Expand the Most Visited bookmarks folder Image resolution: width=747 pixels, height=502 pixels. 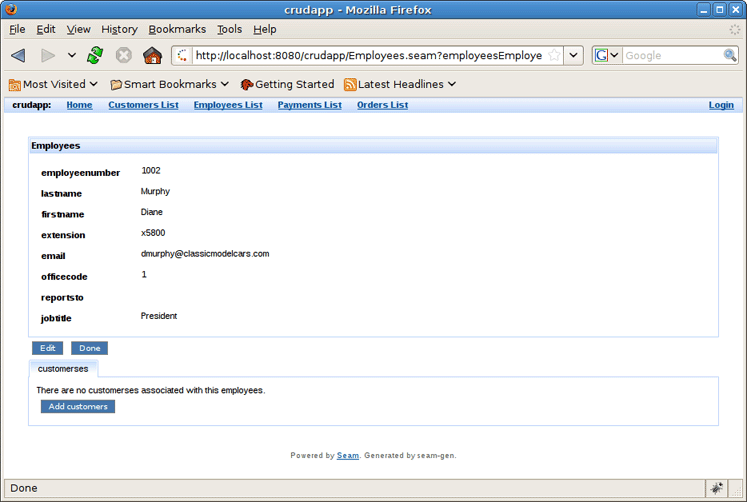click(54, 85)
